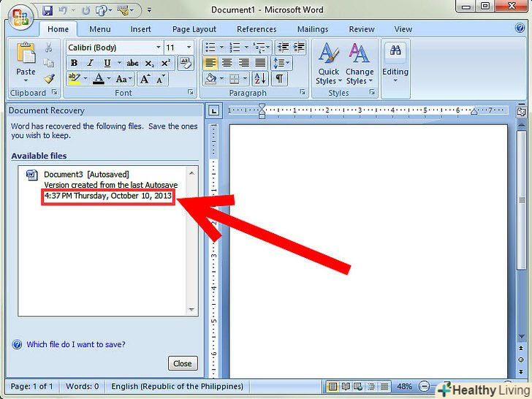Open the Office Button menu

tap(20, 17)
